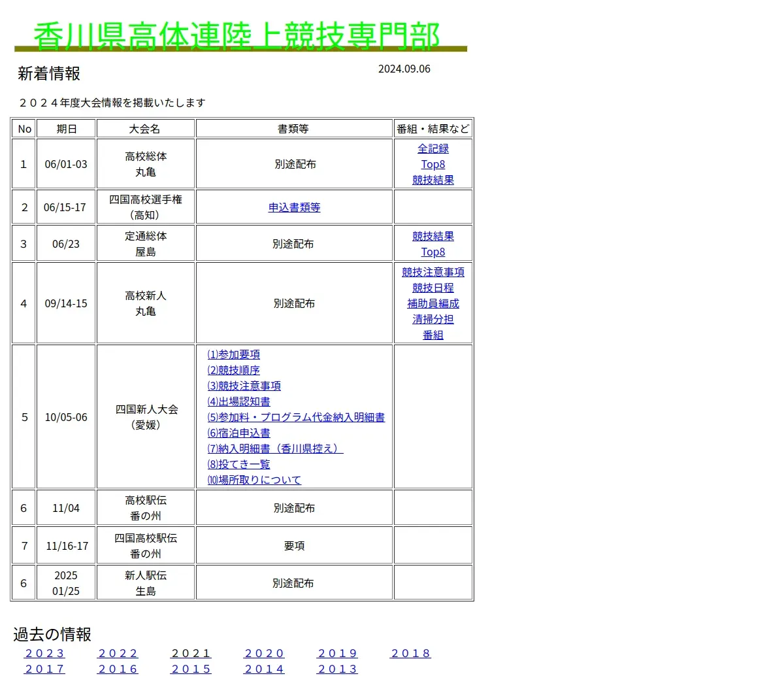Open (5)参加料・プログラム代金納入明細書 link
Image resolution: width=784 pixels, height=676 pixels.
(x=296, y=417)
